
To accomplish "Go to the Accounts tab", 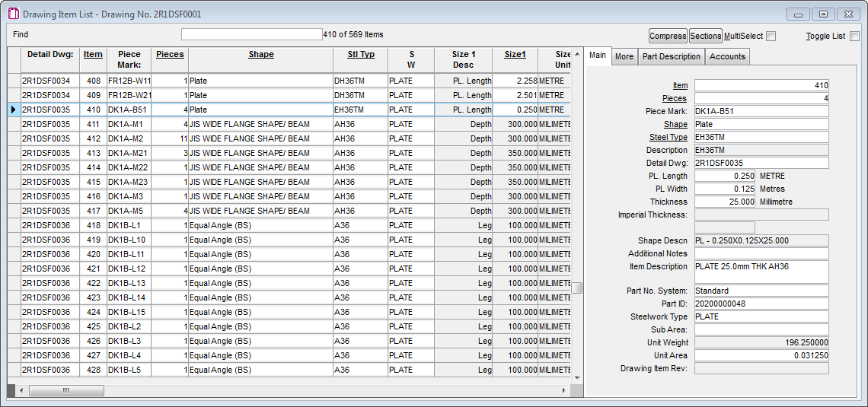I will [x=727, y=56].
